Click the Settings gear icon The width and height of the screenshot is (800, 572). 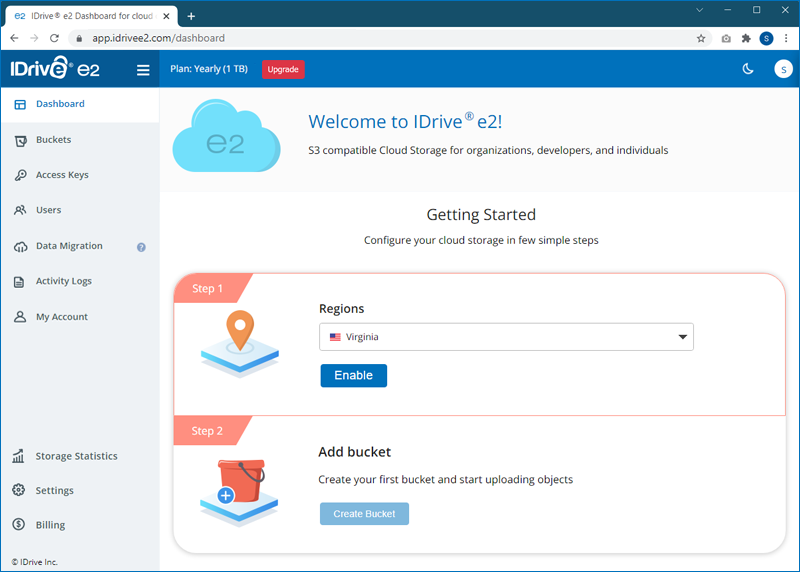(x=18, y=490)
